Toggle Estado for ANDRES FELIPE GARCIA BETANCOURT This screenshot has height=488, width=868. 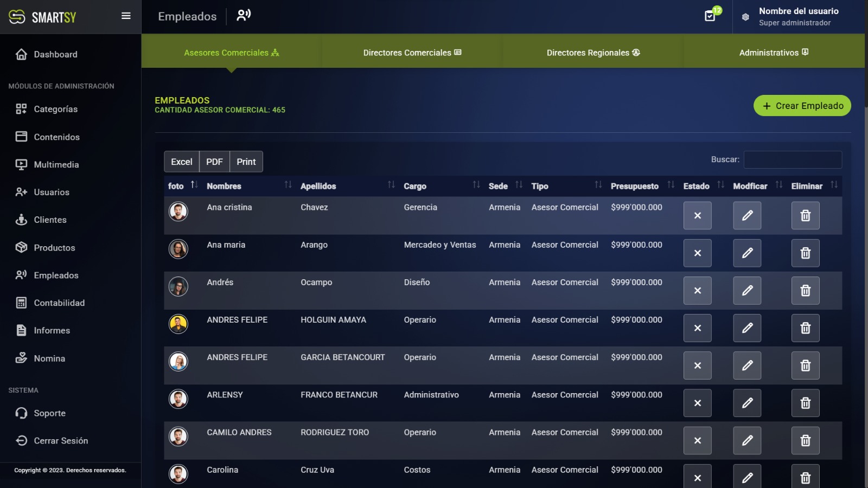[x=697, y=365]
